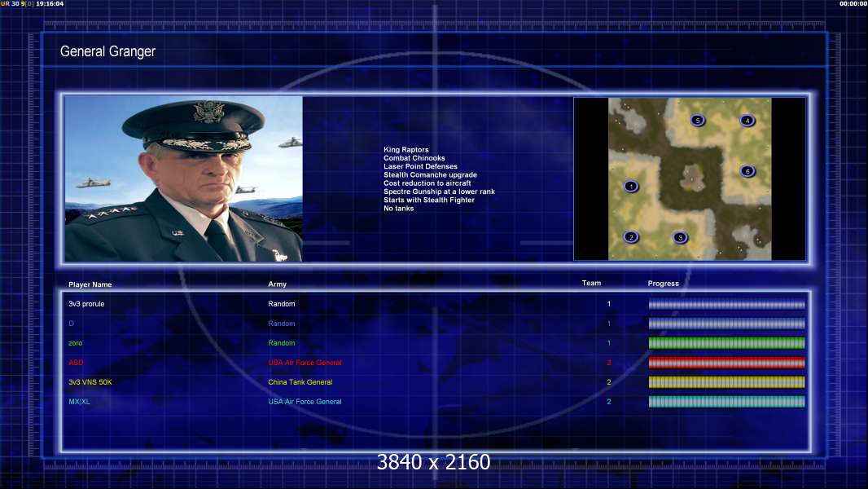Click start position 4 on the map

[x=747, y=121]
